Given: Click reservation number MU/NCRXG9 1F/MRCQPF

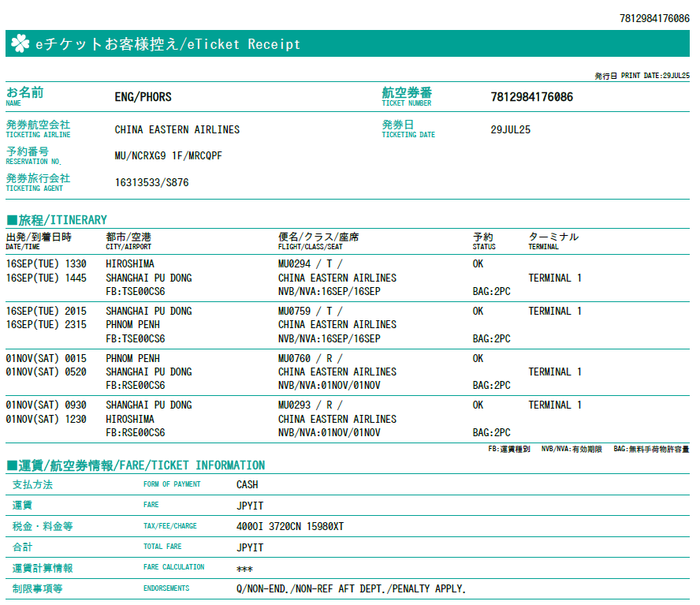Looking at the screenshot, I should click(x=168, y=155).
